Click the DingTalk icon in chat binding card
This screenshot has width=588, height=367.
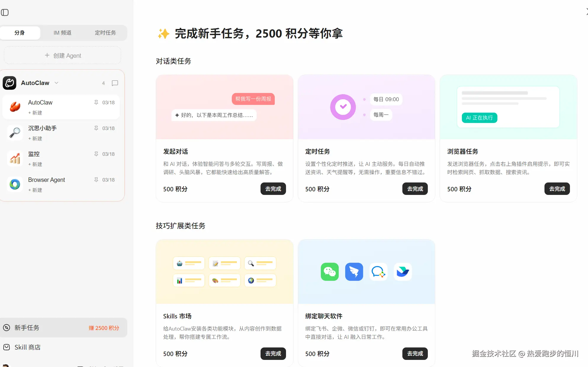coord(354,272)
